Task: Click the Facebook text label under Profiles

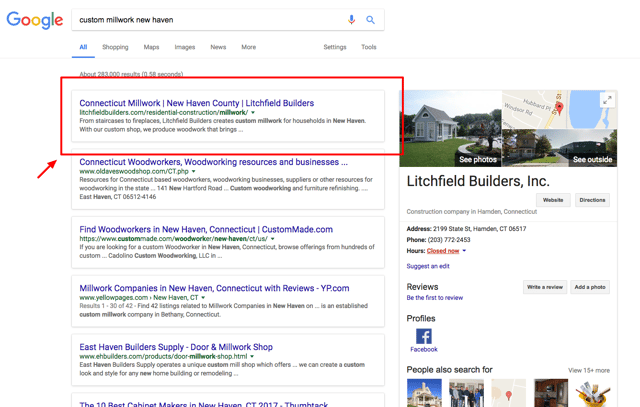Action: [424, 349]
